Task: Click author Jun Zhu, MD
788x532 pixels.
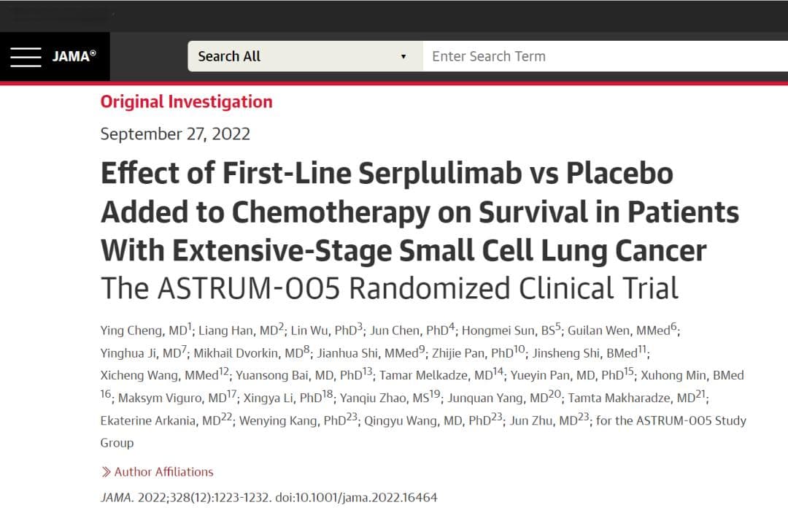Action: pos(544,420)
